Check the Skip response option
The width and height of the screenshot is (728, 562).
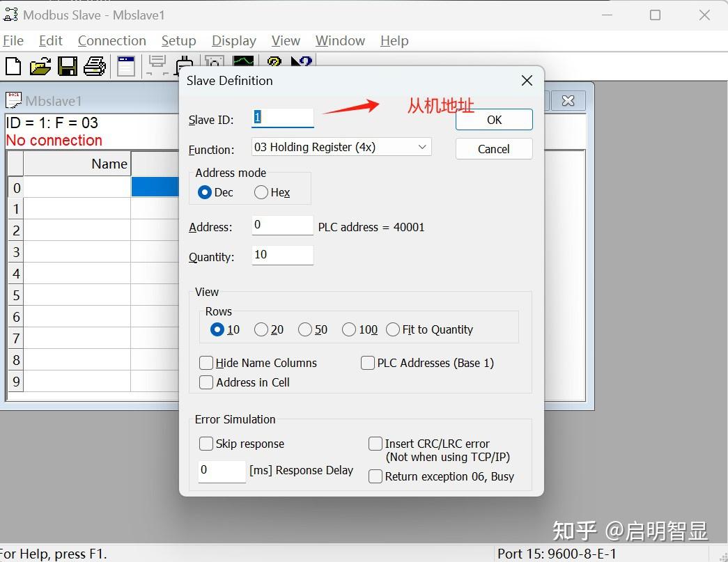coord(206,444)
